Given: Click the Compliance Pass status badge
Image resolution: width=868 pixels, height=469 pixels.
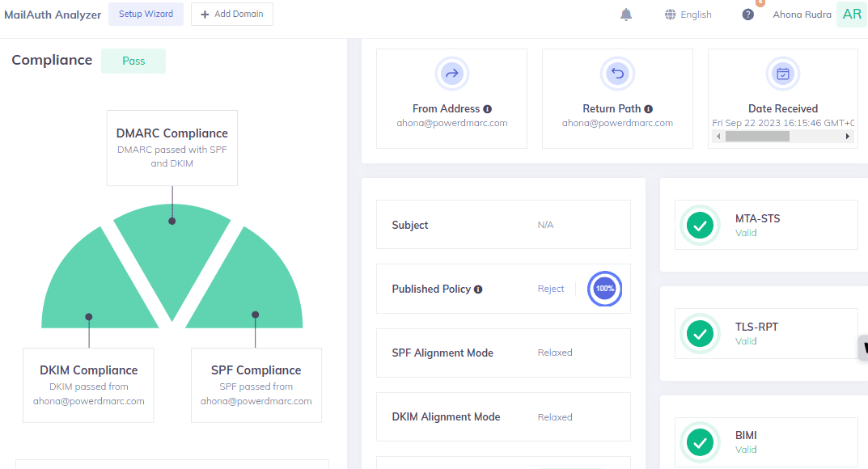Looking at the screenshot, I should point(133,61).
